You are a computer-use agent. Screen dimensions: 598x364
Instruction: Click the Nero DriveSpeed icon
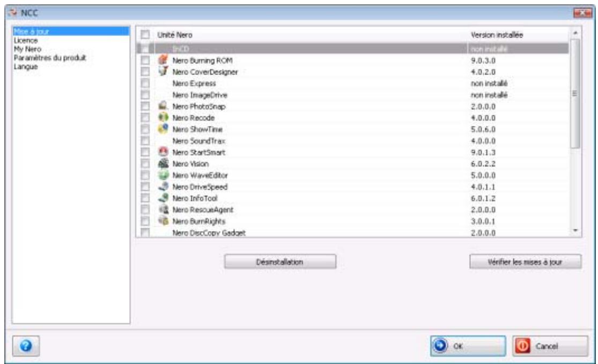(x=163, y=187)
